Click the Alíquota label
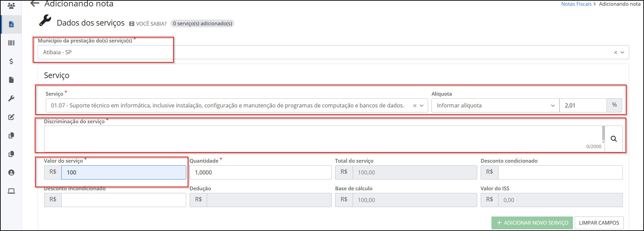This screenshot has width=644, height=231. tap(442, 94)
